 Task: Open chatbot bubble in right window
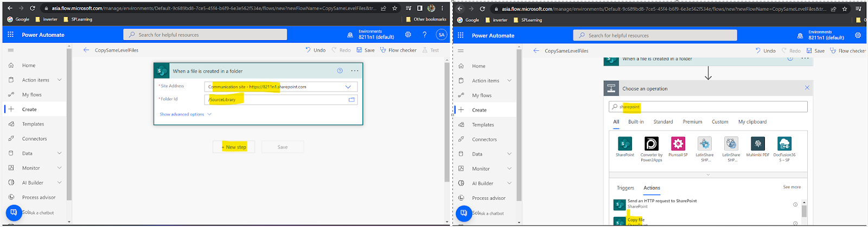pyautogui.click(x=464, y=213)
